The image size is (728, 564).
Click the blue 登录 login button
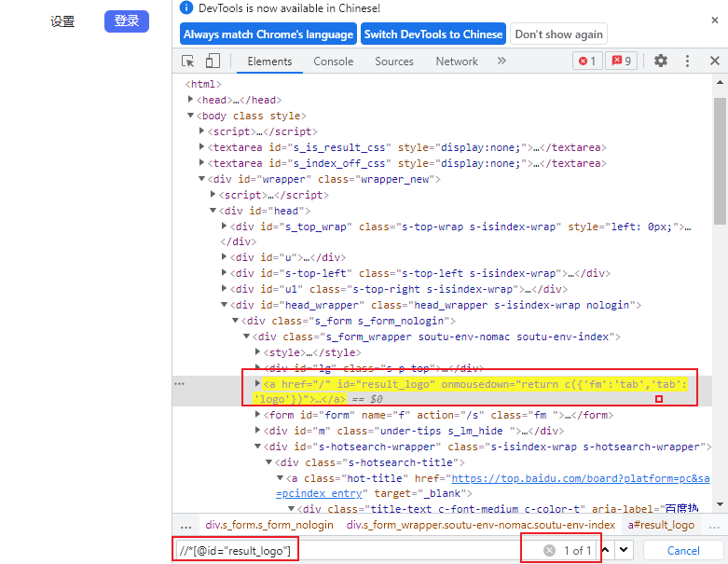click(127, 21)
